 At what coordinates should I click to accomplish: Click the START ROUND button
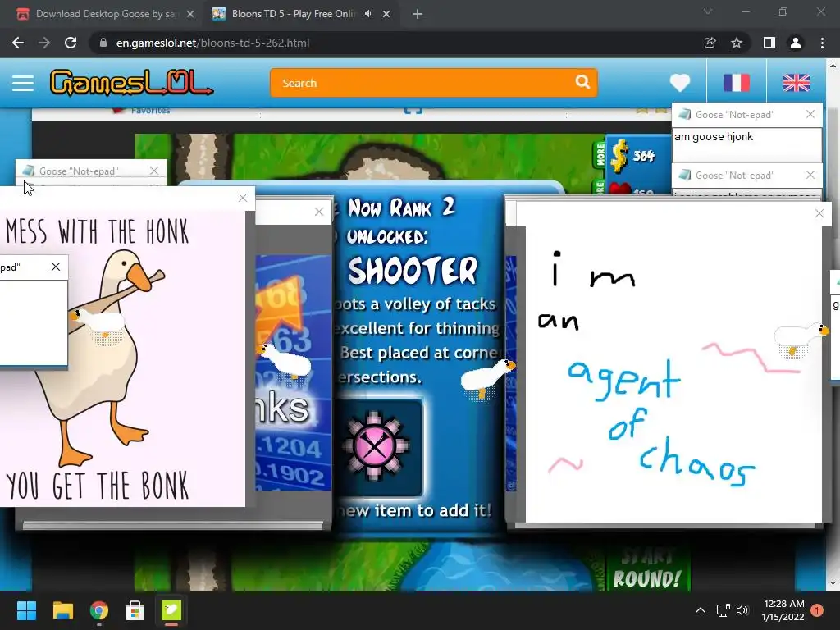point(647,571)
